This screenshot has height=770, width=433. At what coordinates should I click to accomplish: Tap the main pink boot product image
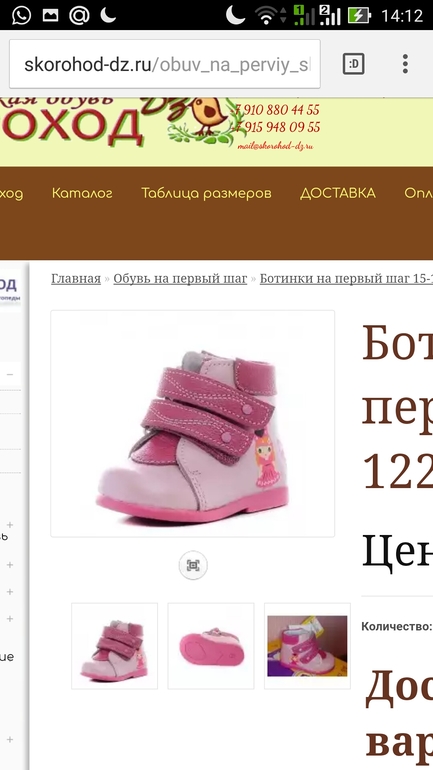[x=192, y=423]
